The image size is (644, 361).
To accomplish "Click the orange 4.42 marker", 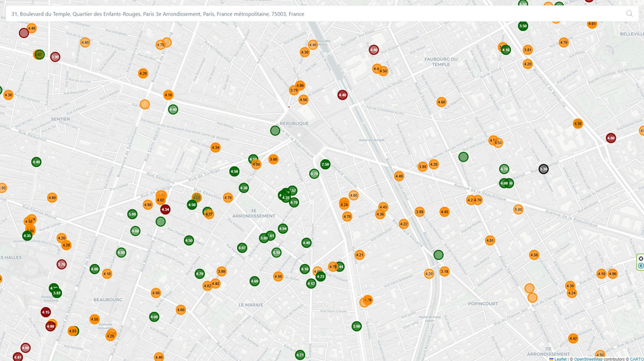I will coord(573,338).
